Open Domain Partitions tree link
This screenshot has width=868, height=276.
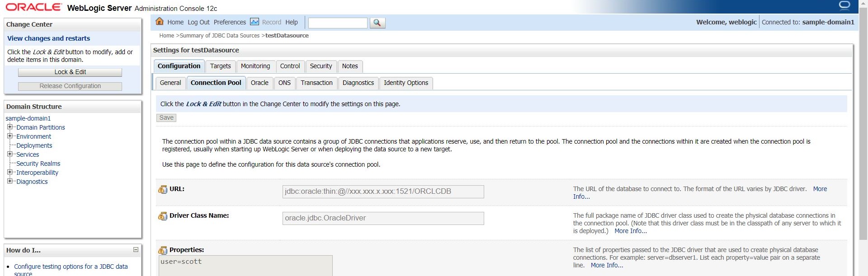click(41, 127)
